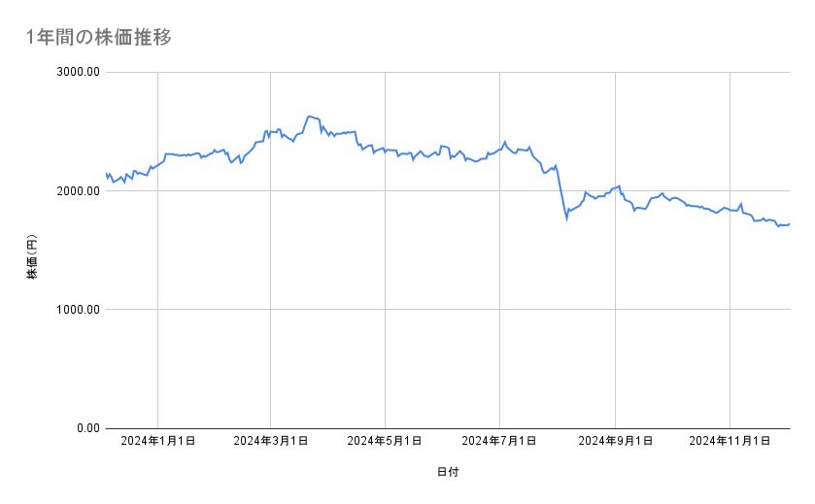Click the highest peak of the price line
815x504 pixels.
[309, 117]
